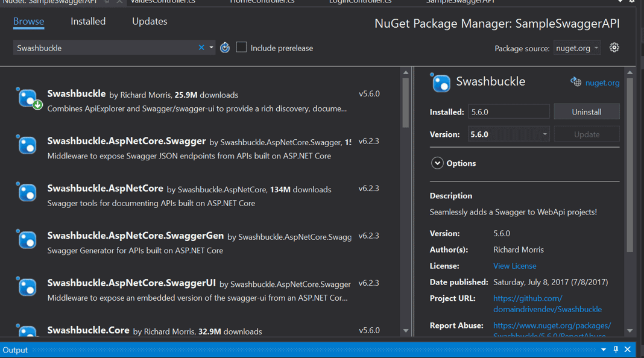Click the package list scroll down arrow
The width and height of the screenshot is (644, 358).
pyautogui.click(x=406, y=330)
